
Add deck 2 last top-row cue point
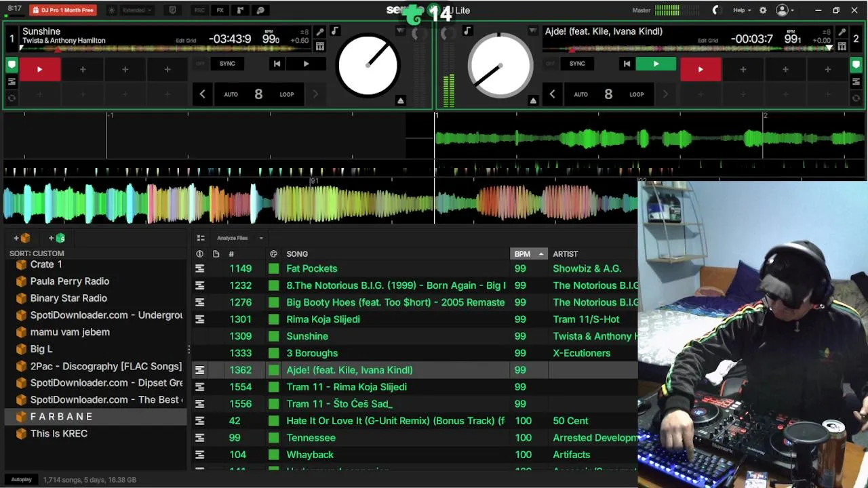pyautogui.click(x=827, y=69)
